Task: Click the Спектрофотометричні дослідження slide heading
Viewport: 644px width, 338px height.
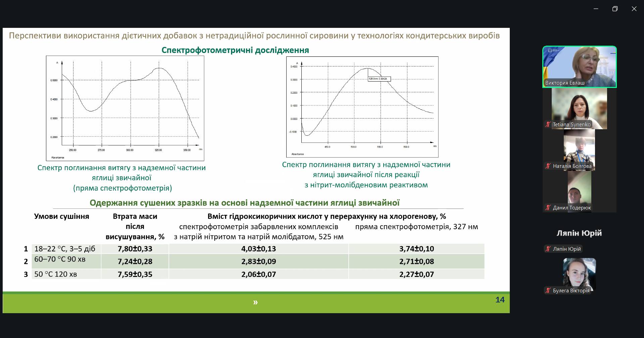Action: 235,50
